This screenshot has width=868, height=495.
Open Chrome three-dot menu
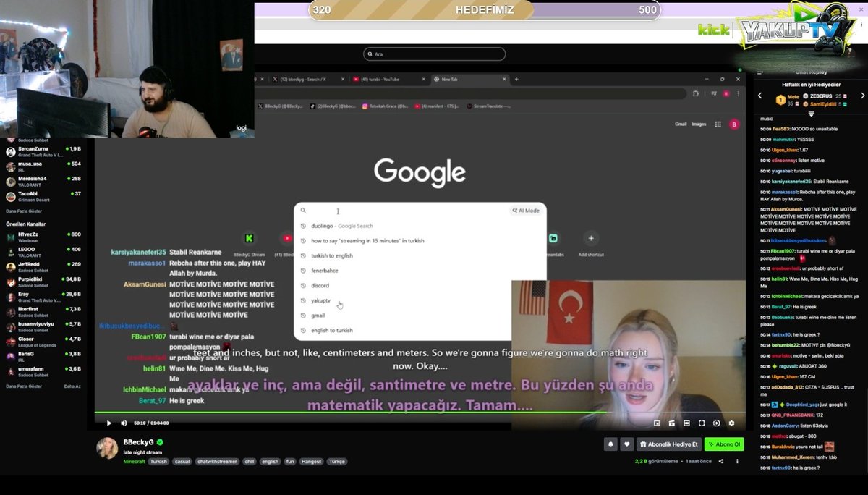coord(739,93)
